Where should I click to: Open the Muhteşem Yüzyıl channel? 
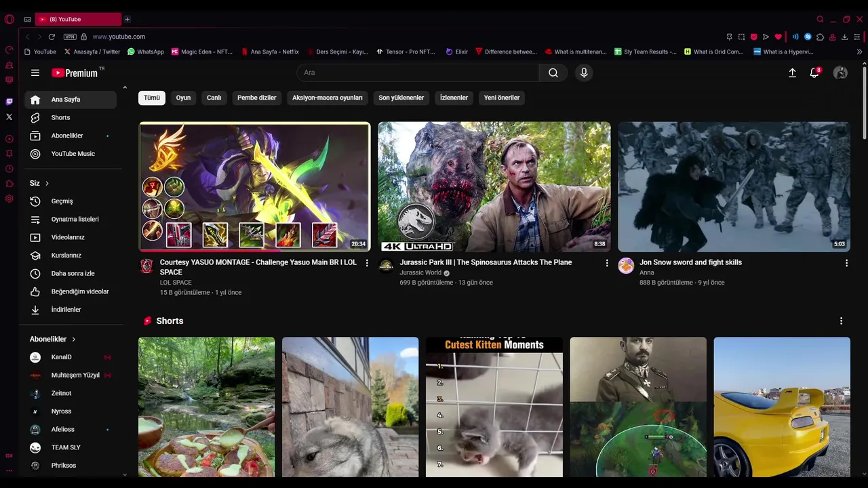(71, 375)
